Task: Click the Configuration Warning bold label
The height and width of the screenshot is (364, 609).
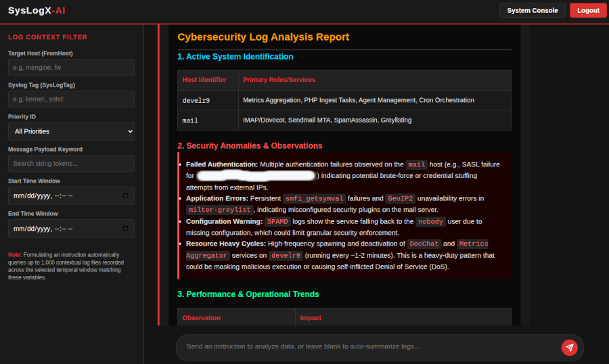Action: [x=224, y=221]
